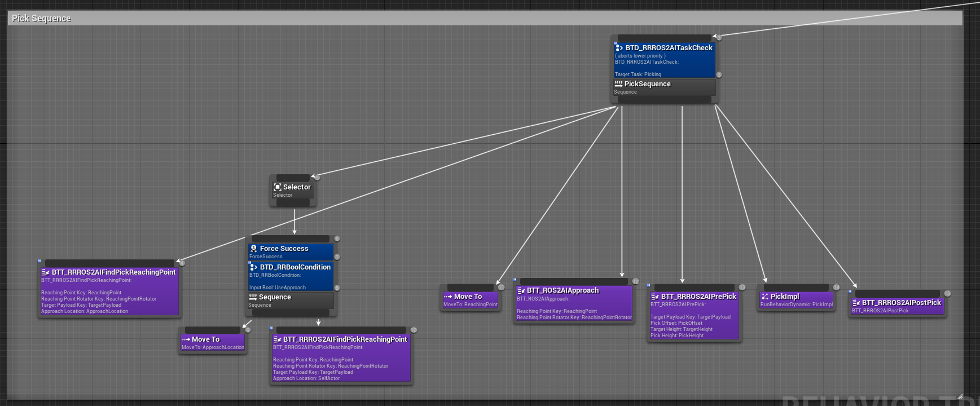Click task icon of FindPickReachingPoint node with SelfActor
The width and height of the screenshot is (980, 406).
click(278, 339)
